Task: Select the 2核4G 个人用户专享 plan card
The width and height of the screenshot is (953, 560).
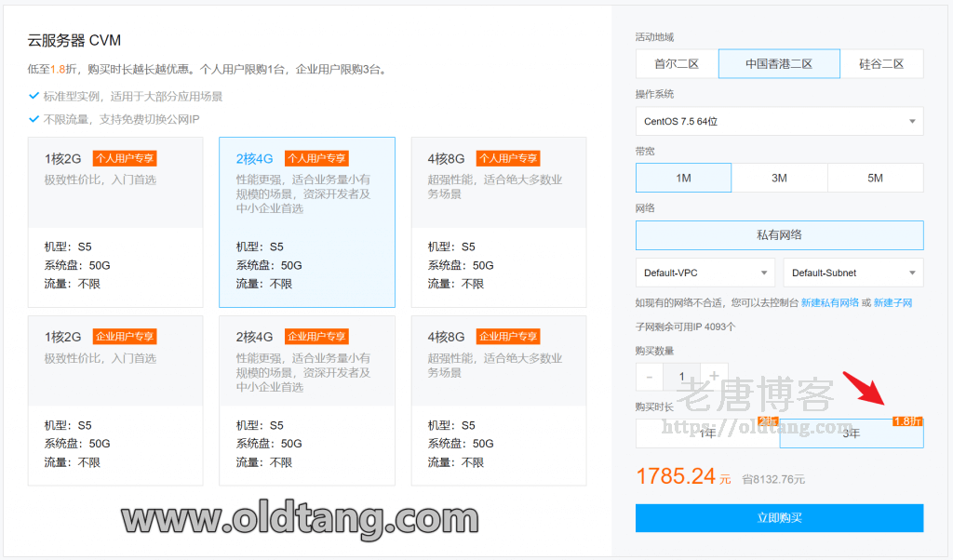Action: pyautogui.click(x=307, y=221)
